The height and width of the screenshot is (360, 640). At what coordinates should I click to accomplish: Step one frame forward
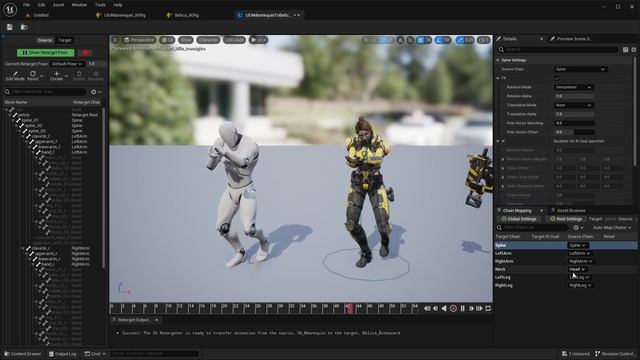pos(471,309)
